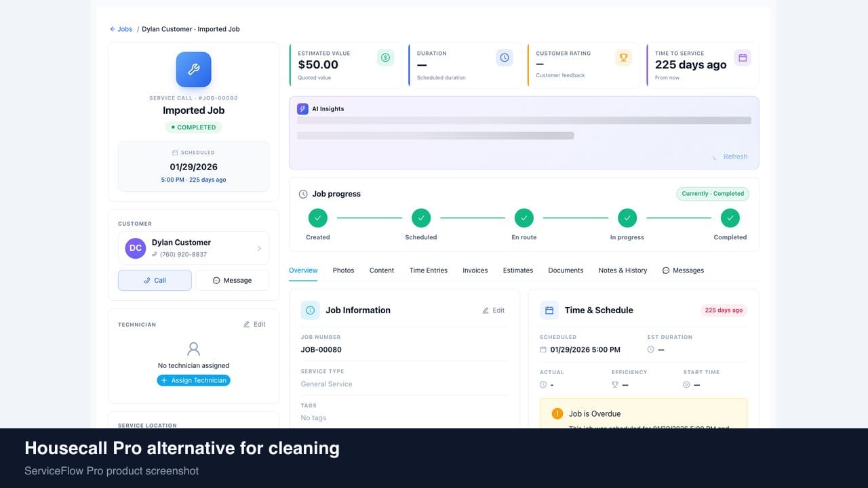This screenshot has width=868, height=488.
Task: Click the trophy icon on Customer Rating card
Action: click(x=623, y=58)
